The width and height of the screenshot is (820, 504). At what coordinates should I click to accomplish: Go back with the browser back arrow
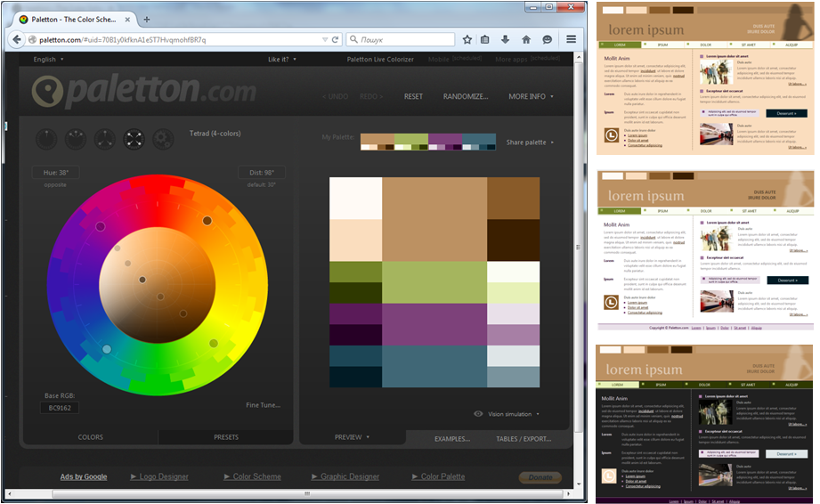click(17, 39)
